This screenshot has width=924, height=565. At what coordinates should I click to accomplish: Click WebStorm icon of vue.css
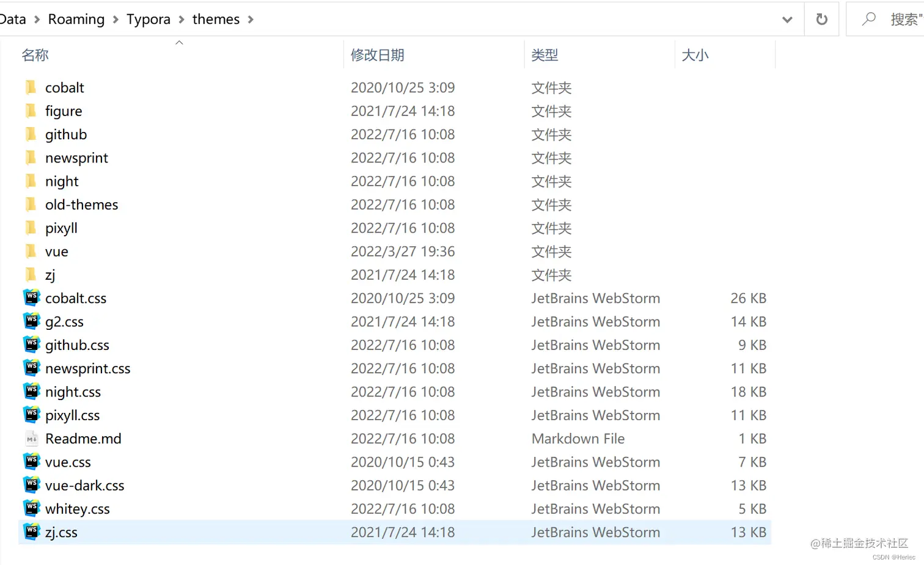[32, 461]
